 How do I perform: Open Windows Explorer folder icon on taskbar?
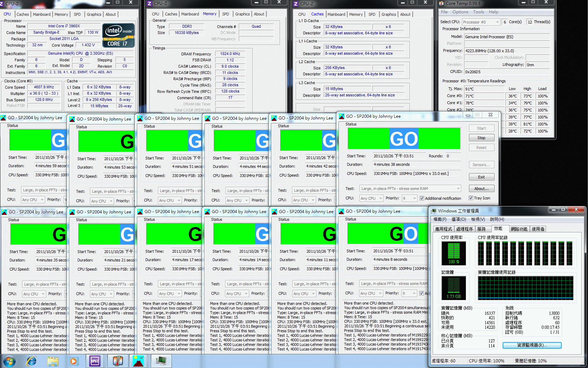(53, 361)
